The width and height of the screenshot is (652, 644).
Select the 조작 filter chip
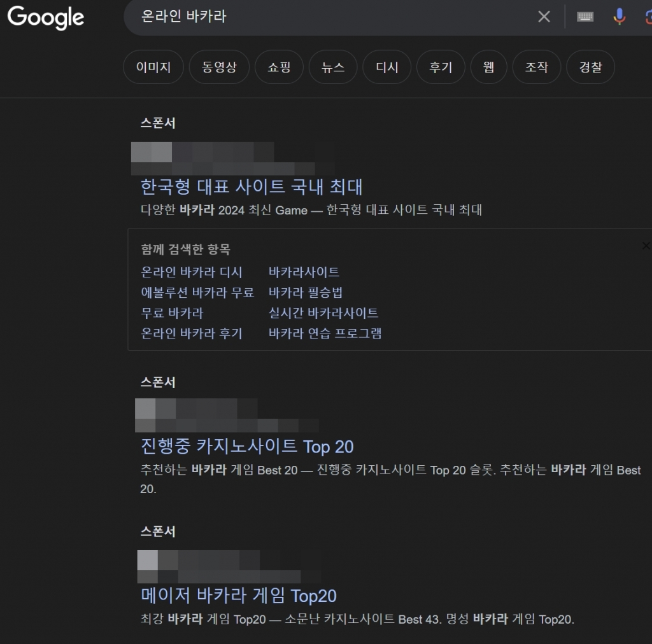click(537, 67)
